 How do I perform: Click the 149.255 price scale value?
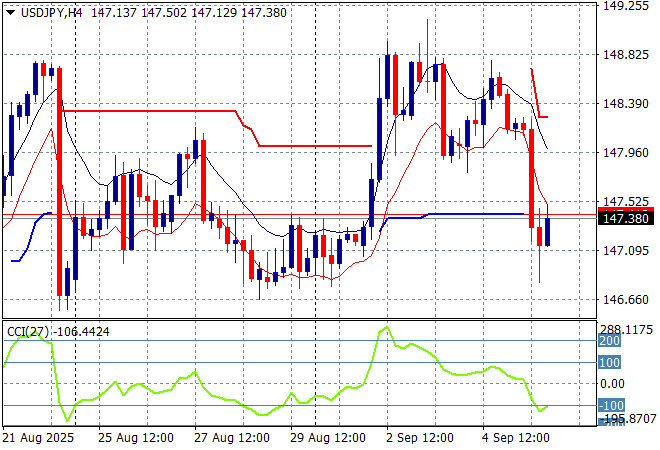point(626,6)
